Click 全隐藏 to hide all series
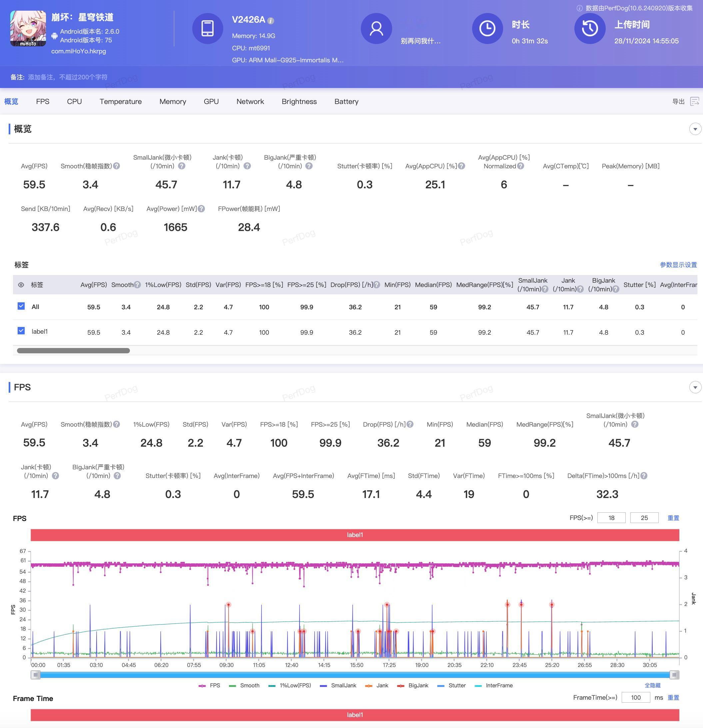This screenshot has width=703, height=728. [x=652, y=685]
